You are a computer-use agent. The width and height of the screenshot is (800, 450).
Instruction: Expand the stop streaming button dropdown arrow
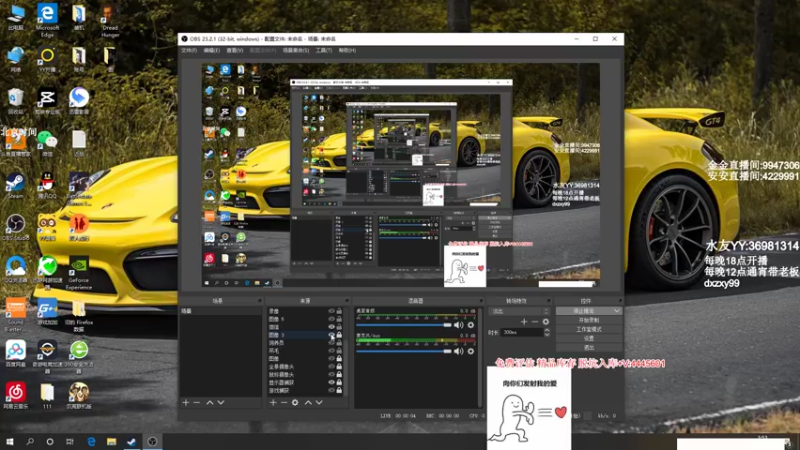[x=617, y=311]
